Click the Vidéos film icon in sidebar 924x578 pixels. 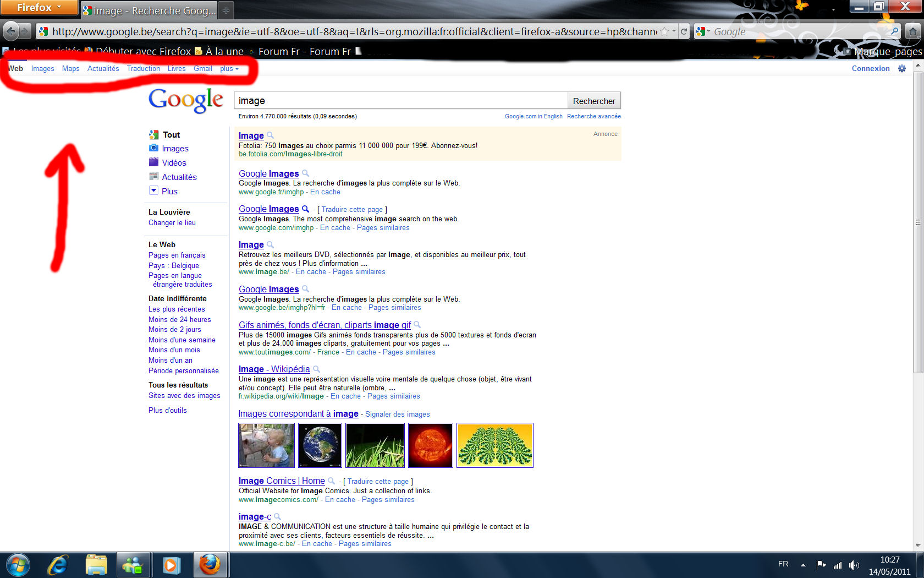pos(154,162)
